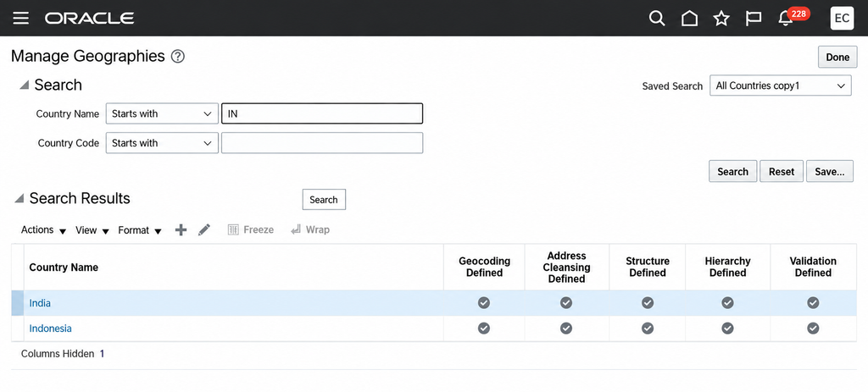Click the Search button beside Reset
868x392 pixels.
(x=733, y=171)
